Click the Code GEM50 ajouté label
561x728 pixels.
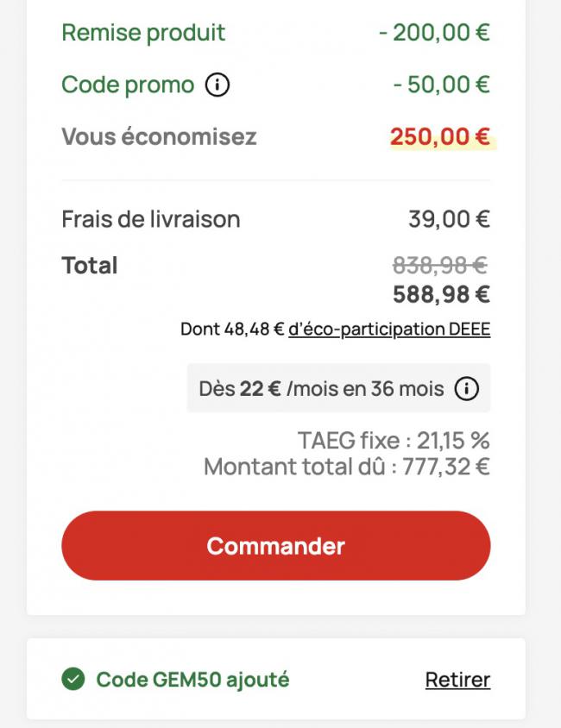pos(192,680)
